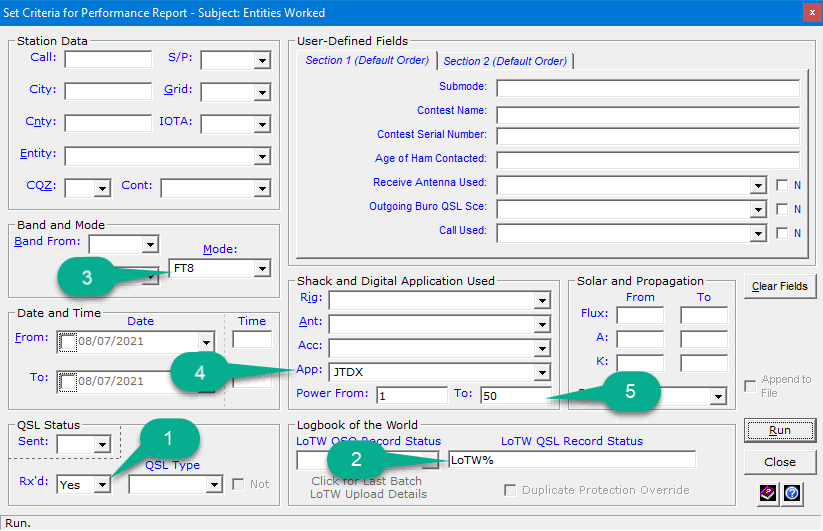This screenshot has height=531, width=823.
Task: Click the Power To field showing 50
Action: tap(515, 396)
